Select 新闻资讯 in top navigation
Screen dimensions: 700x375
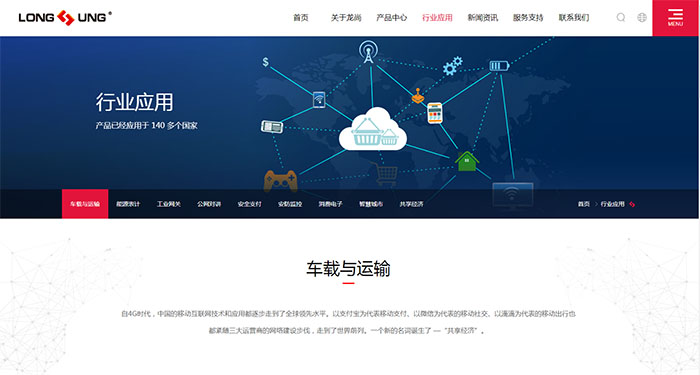click(483, 18)
